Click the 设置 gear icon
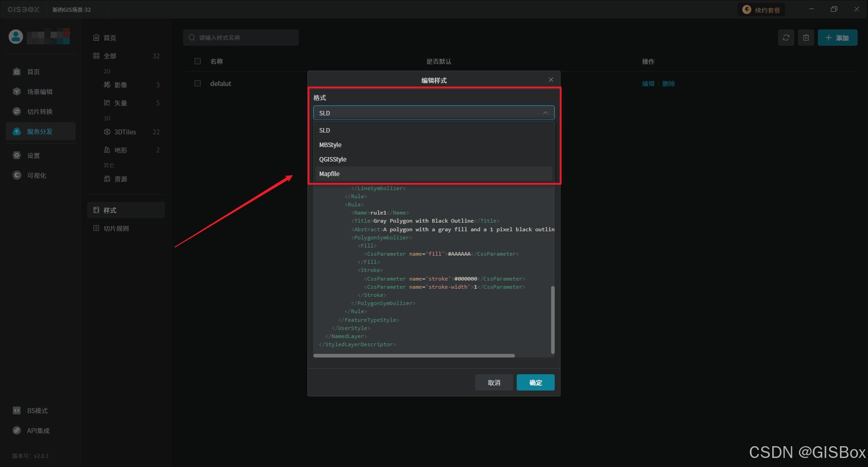868x467 pixels. [x=17, y=155]
